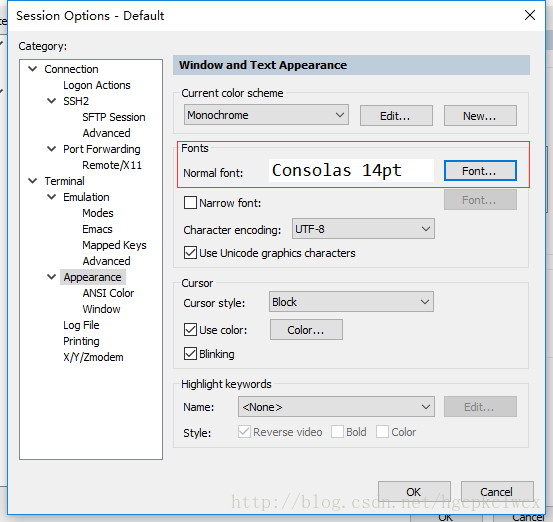Open Highlight keywords Name dropdown
The width and height of the screenshot is (553, 522).
336,407
